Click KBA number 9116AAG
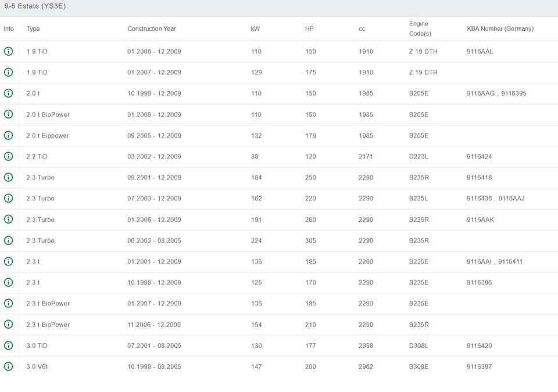 tap(481, 93)
